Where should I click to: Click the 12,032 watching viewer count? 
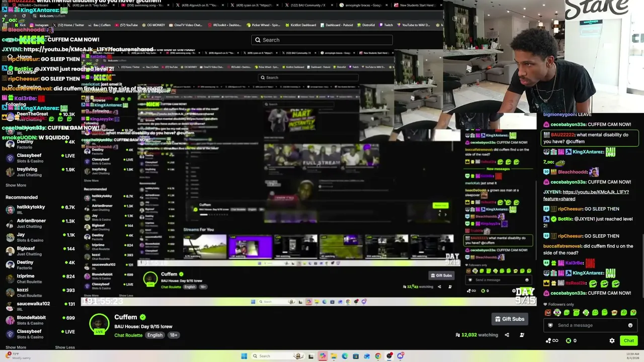(x=476, y=335)
